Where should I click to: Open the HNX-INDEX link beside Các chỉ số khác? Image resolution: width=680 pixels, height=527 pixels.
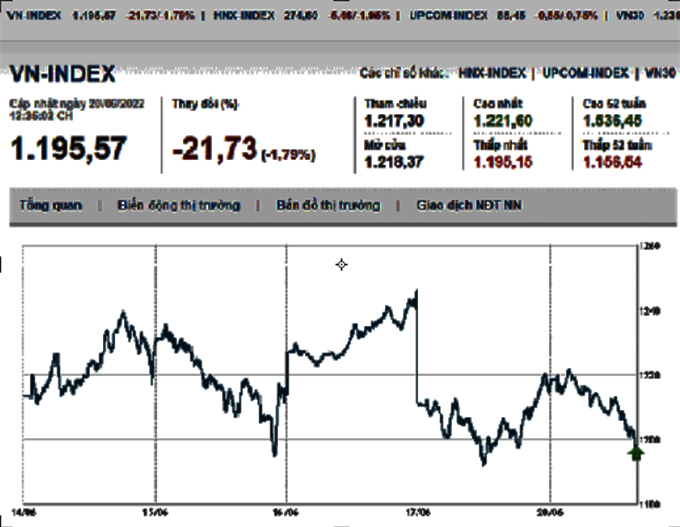(494, 73)
